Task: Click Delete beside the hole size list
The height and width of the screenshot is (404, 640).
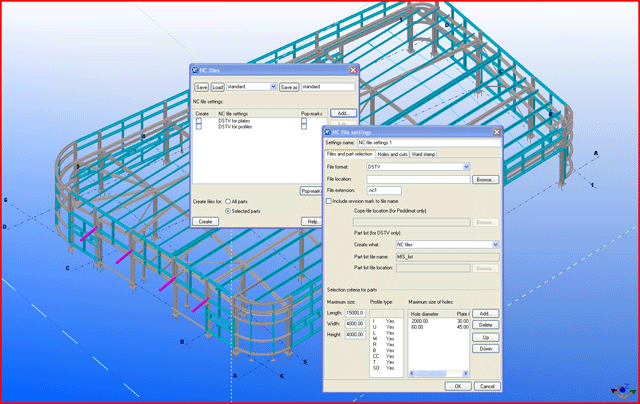Action: point(485,325)
